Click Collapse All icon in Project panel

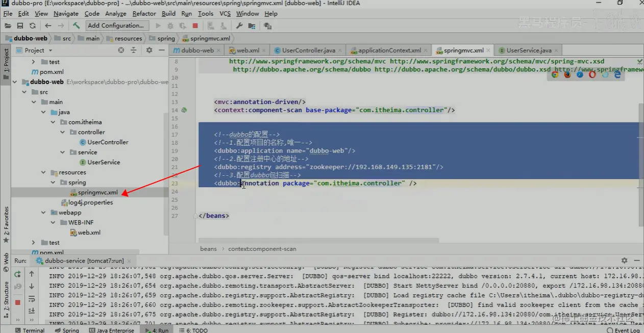pyautogui.click(x=134, y=50)
